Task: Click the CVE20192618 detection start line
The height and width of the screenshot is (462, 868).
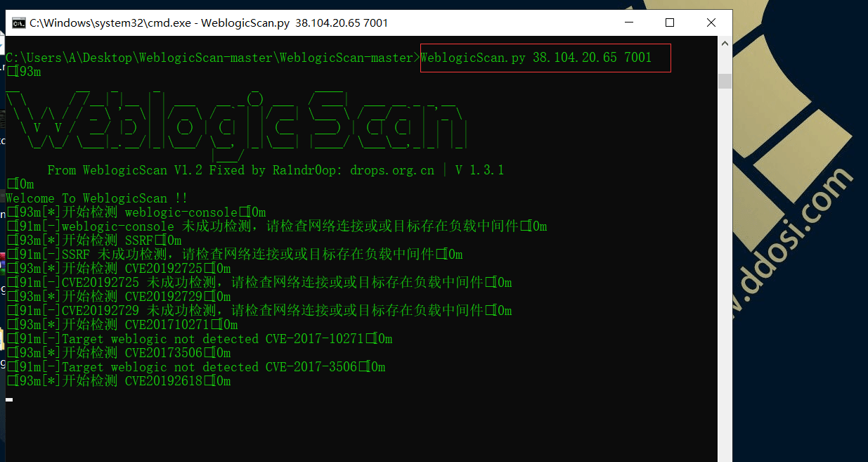Action: pyautogui.click(x=119, y=381)
